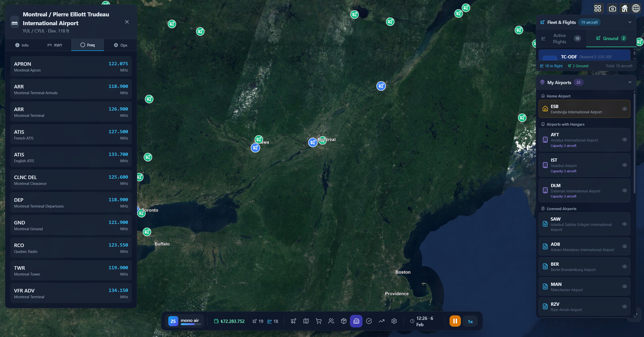The width and height of the screenshot is (644, 337).
Task: Click the map icon in bottom toolbar
Action: (x=306, y=321)
